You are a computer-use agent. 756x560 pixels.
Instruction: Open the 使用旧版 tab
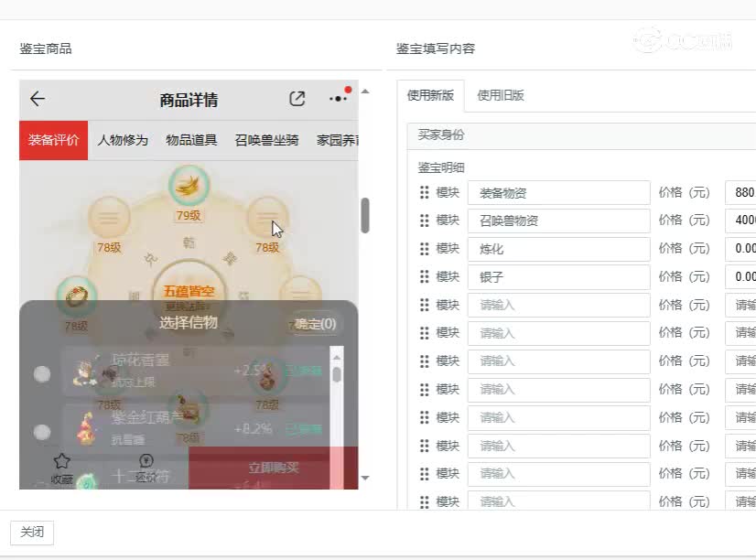[501, 95]
